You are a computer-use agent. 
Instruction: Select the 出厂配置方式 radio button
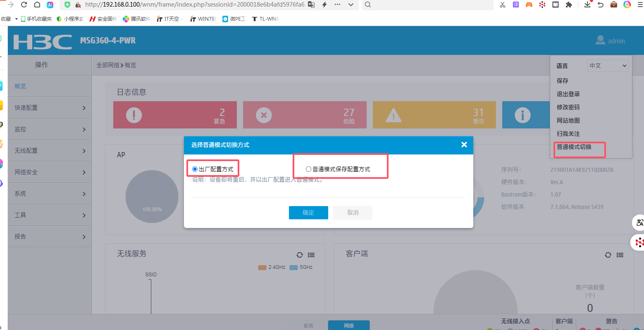click(x=195, y=169)
